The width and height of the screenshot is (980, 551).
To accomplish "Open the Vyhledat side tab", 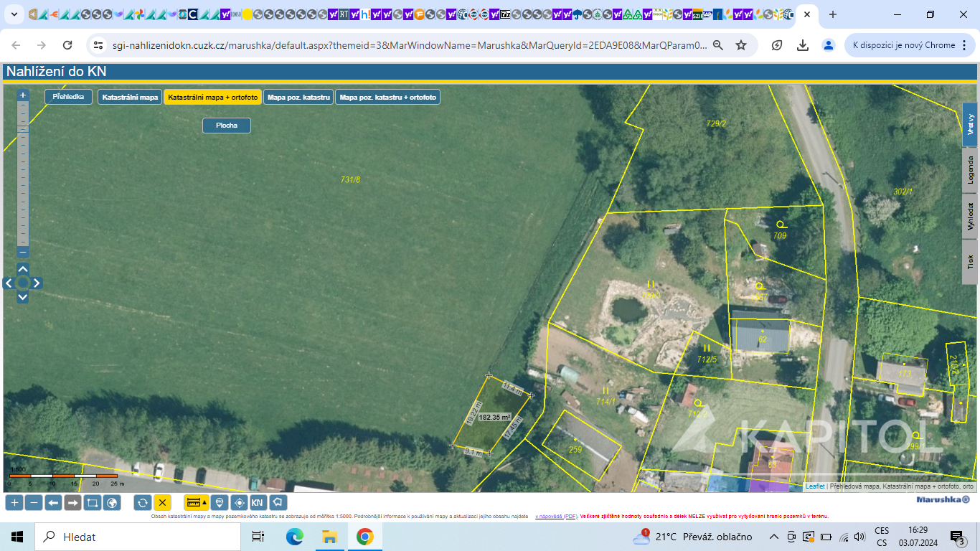I will [970, 216].
